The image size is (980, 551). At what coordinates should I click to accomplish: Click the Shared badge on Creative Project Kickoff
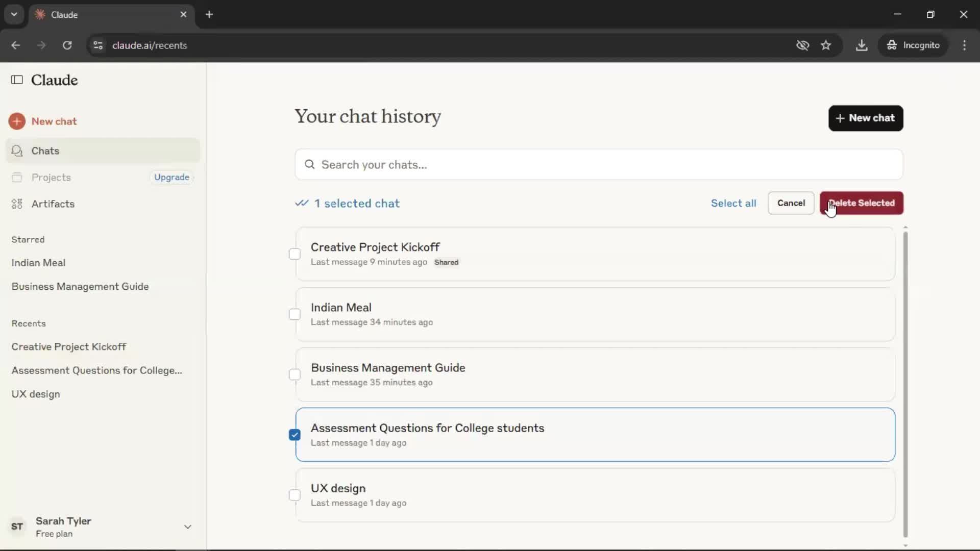[446, 262]
